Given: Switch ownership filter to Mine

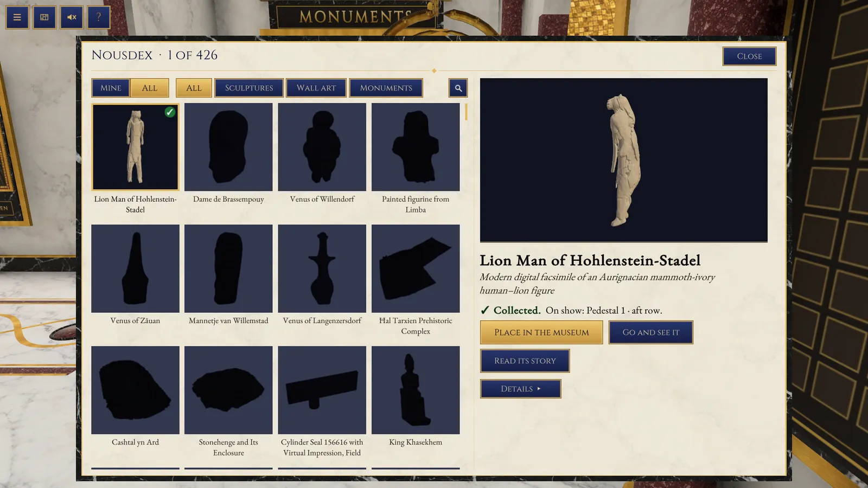Looking at the screenshot, I should coord(111,88).
